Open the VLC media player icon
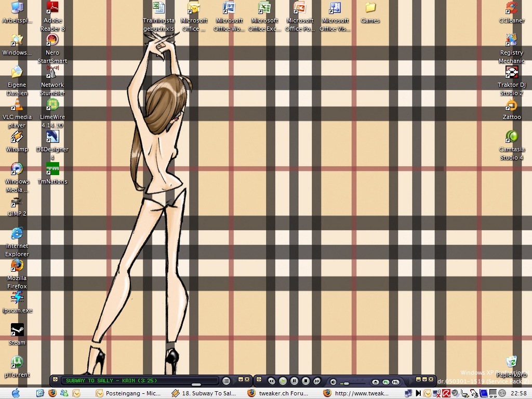532x399 pixels. point(17,105)
